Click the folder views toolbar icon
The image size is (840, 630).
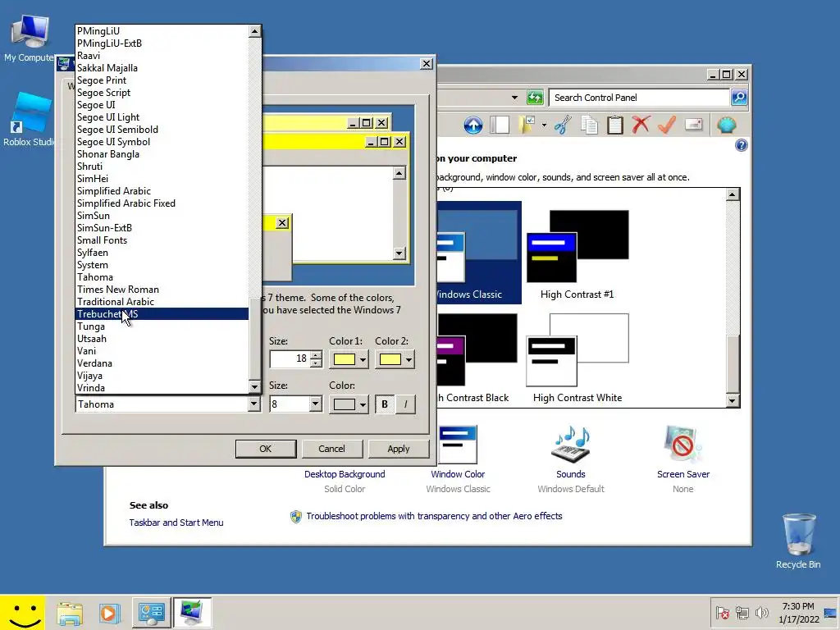(527, 126)
